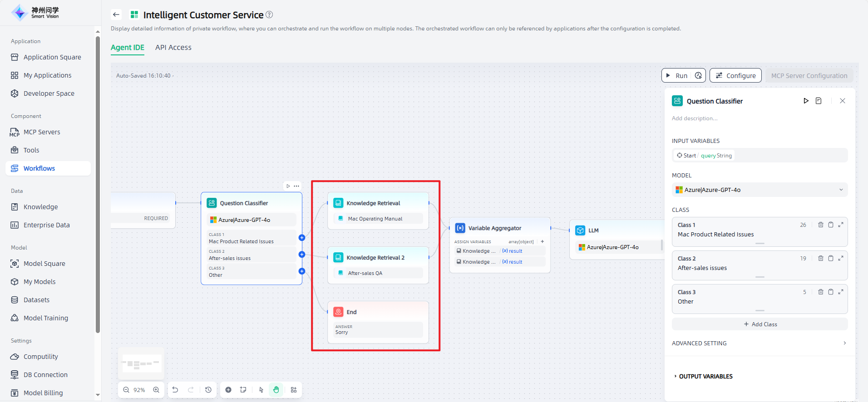Run the Question Classifier node from panel header
This screenshot has width=868, height=402.
[806, 101]
